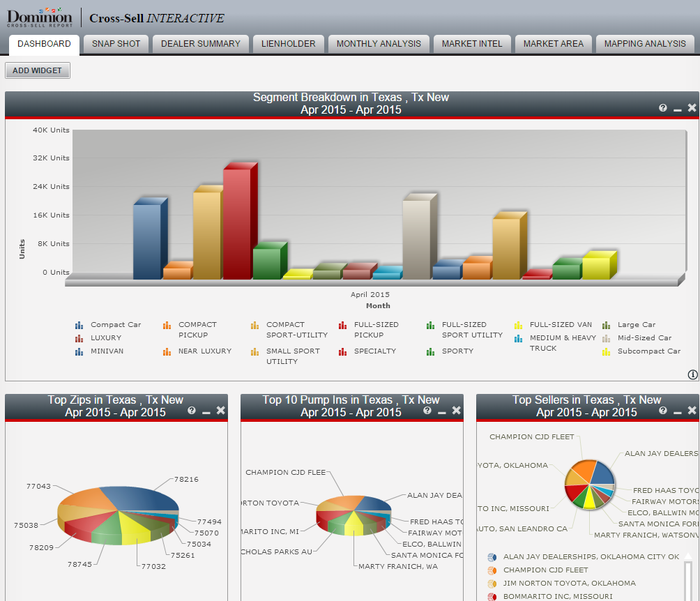Minimize the Top Zips widget
Image resolution: width=700 pixels, height=601 pixels.
pos(206,411)
